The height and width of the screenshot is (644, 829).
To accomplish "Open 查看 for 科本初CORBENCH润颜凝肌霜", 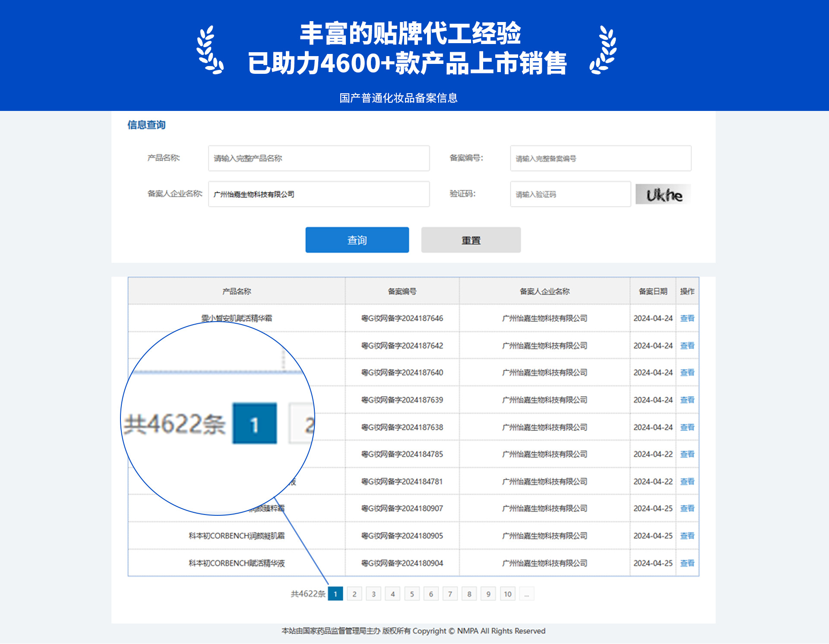I will click(x=687, y=536).
